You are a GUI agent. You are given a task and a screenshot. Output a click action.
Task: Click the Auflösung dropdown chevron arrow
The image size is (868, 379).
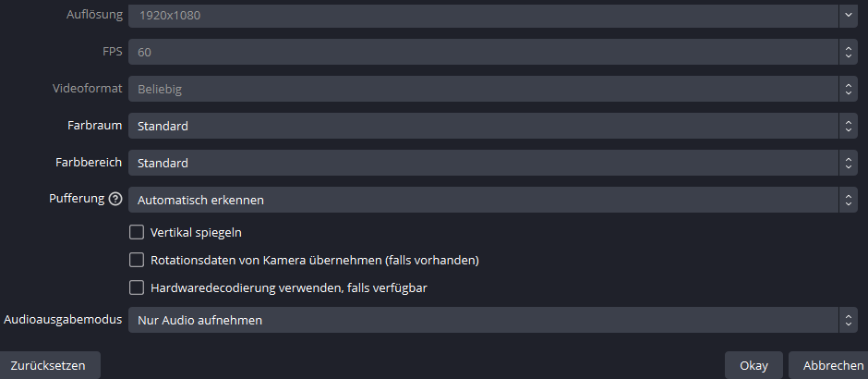pos(848,16)
